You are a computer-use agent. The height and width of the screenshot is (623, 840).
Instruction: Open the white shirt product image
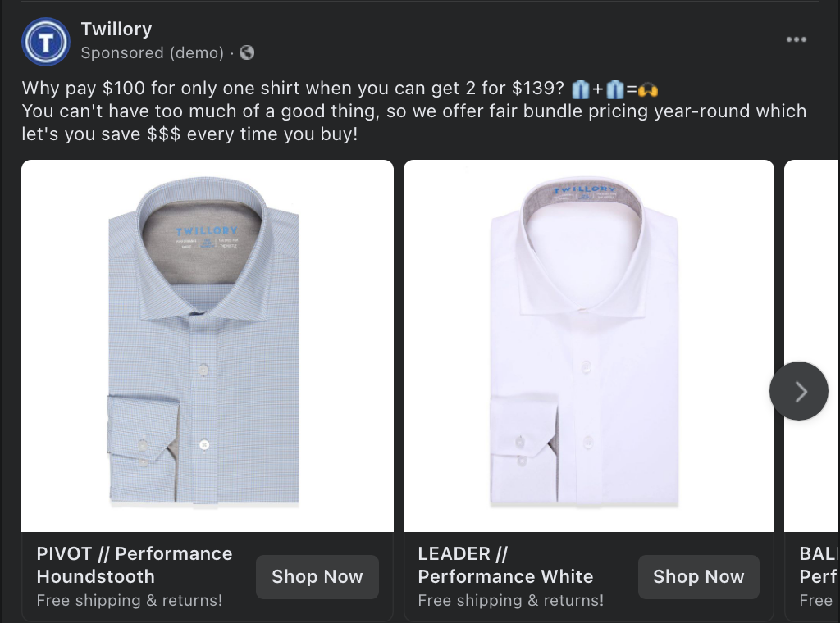click(588, 344)
